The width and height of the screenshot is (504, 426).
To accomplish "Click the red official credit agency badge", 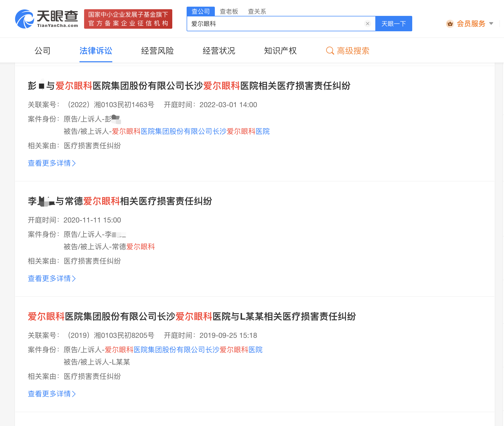I will click(128, 19).
